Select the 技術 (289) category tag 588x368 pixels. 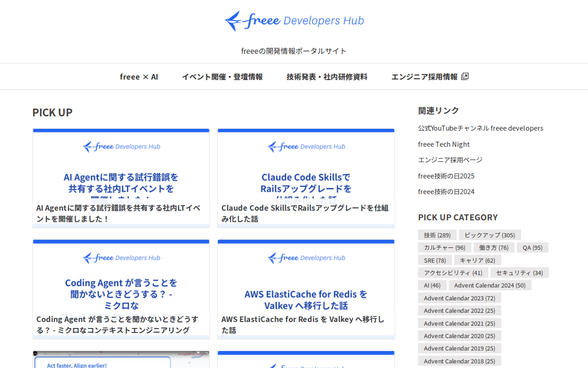click(x=437, y=235)
